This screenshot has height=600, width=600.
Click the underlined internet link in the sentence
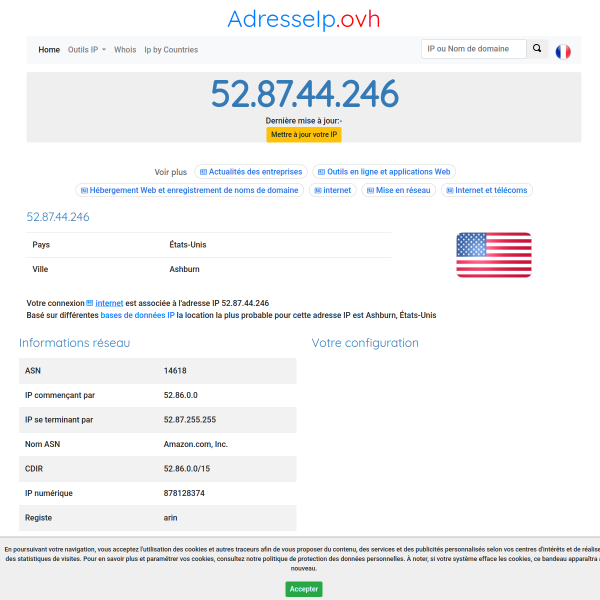point(109,303)
